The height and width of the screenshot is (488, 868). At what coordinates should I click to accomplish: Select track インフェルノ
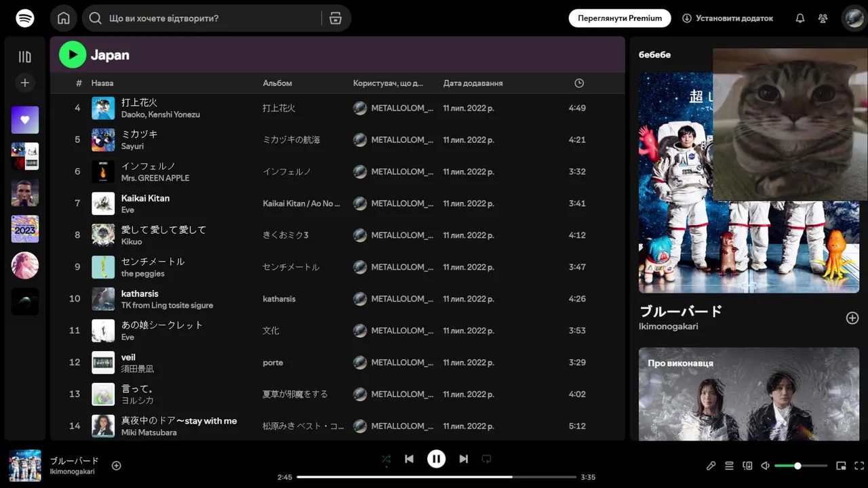[x=149, y=166]
